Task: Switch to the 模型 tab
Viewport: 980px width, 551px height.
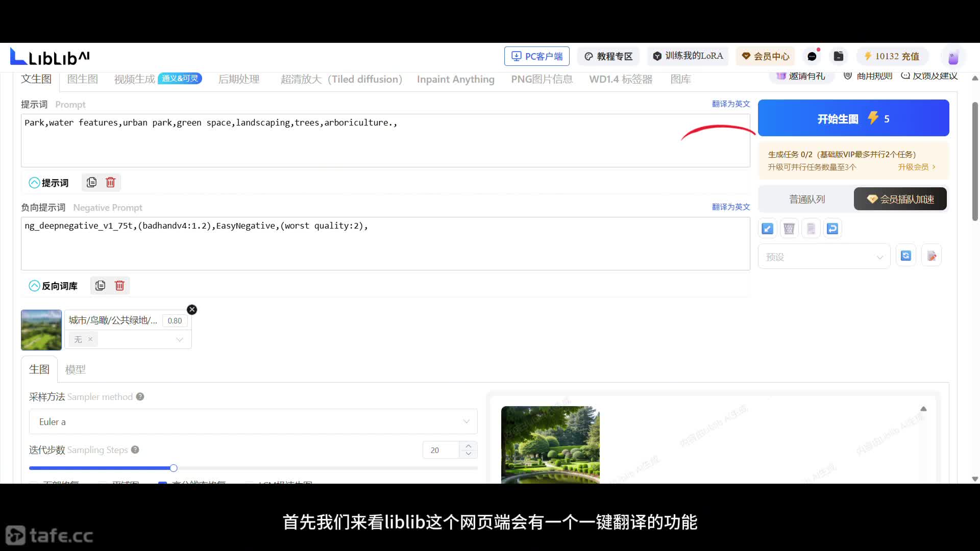Action: 75,369
